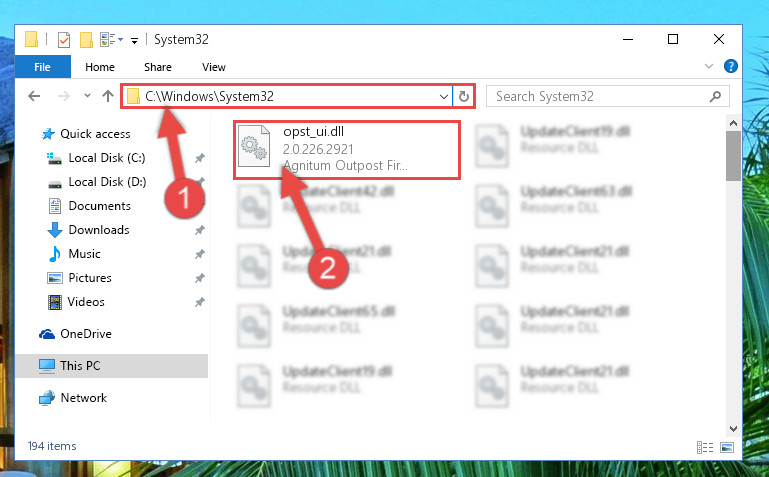Switch to Large icons view layout
The image size is (769, 477).
727,447
